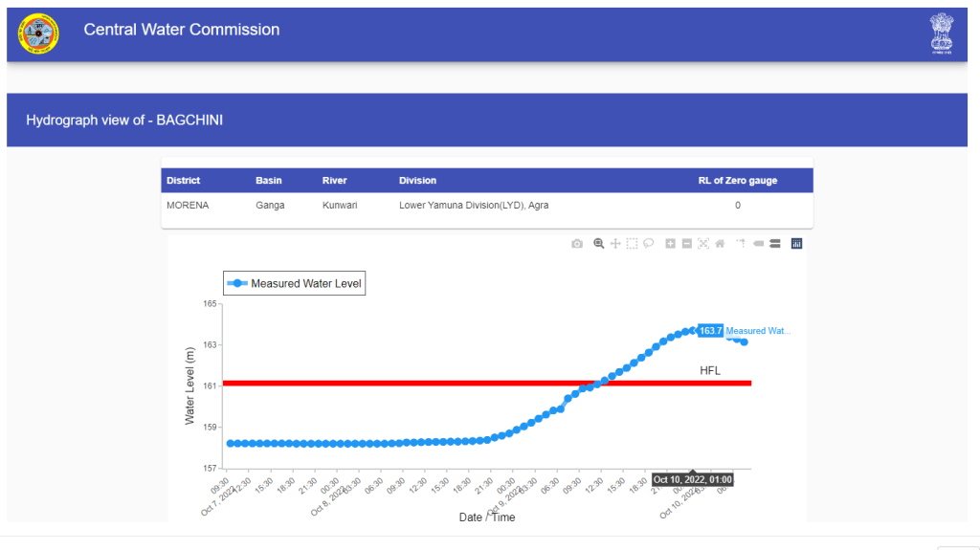Download plot as PNG camera icon
The height and width of the screenshot is (550, 980).
coord(577,244)
